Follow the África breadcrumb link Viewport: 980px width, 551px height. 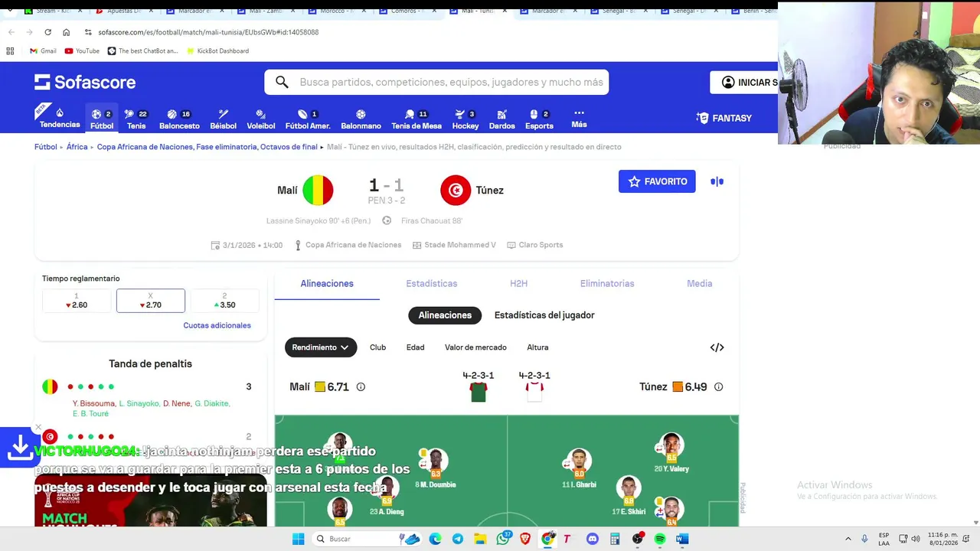tap(77, 147)
